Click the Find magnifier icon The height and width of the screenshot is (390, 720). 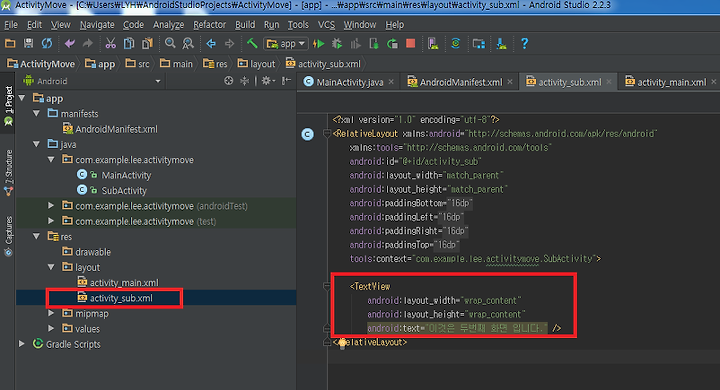170,44
